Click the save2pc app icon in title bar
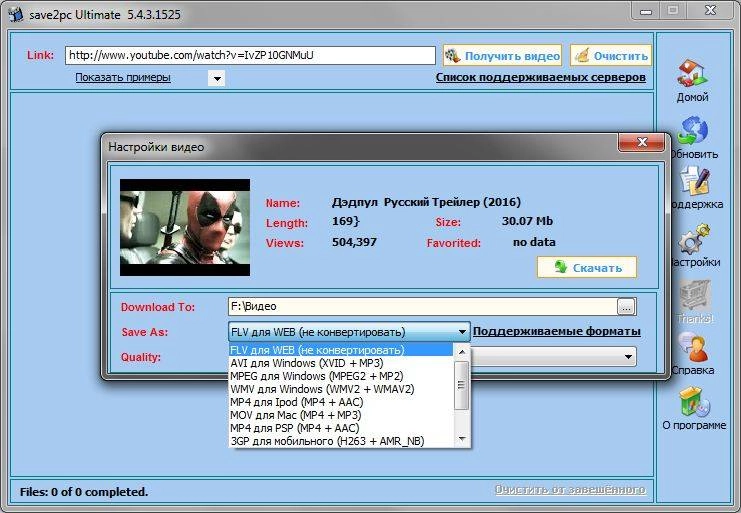This screenshot has width=741, height=513. pyautogui.click(x=15, y=14)
